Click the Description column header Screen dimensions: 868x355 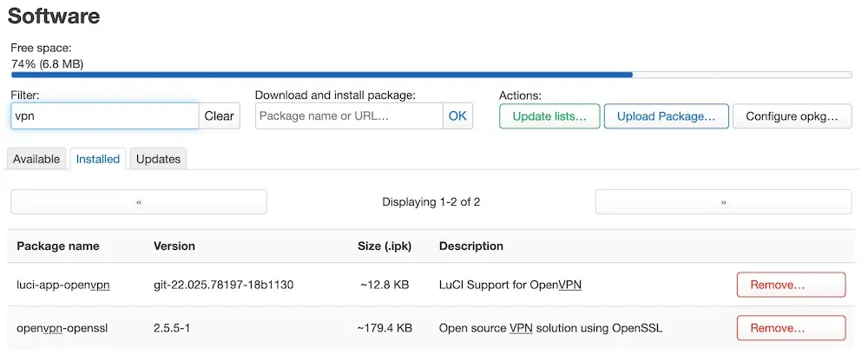[x=471, y=247]
